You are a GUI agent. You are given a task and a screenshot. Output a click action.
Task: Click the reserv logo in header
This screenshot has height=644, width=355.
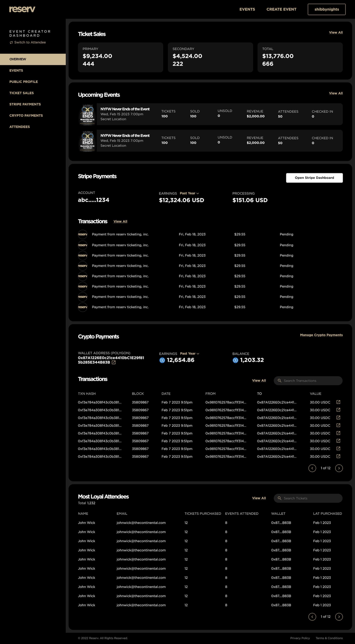tap(22, 9)
